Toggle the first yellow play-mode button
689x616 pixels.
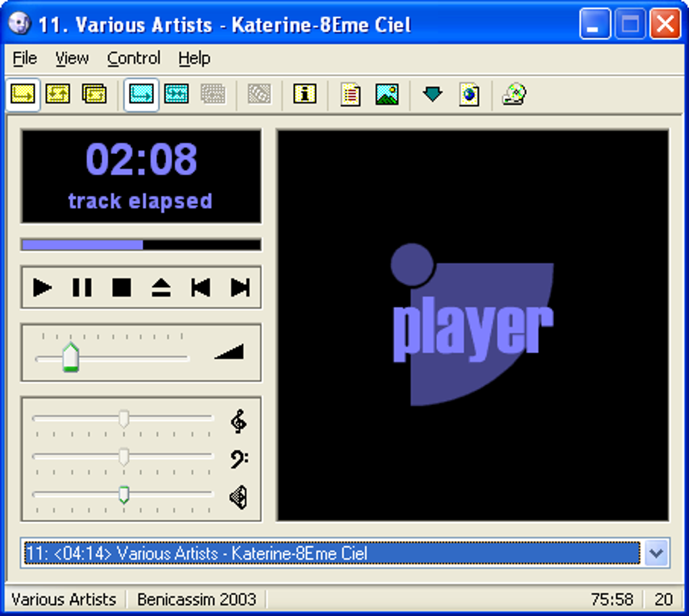23,95
